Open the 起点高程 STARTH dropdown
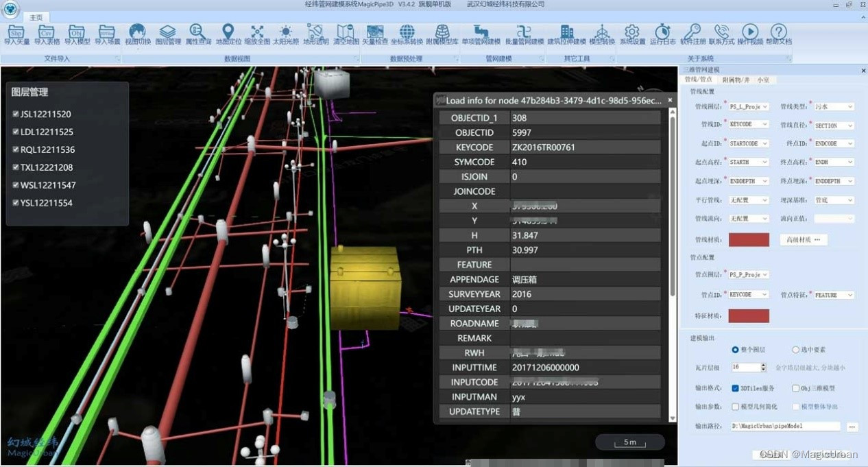The width and height of the screenshot is (868, 467). click(x=749, y=162)
